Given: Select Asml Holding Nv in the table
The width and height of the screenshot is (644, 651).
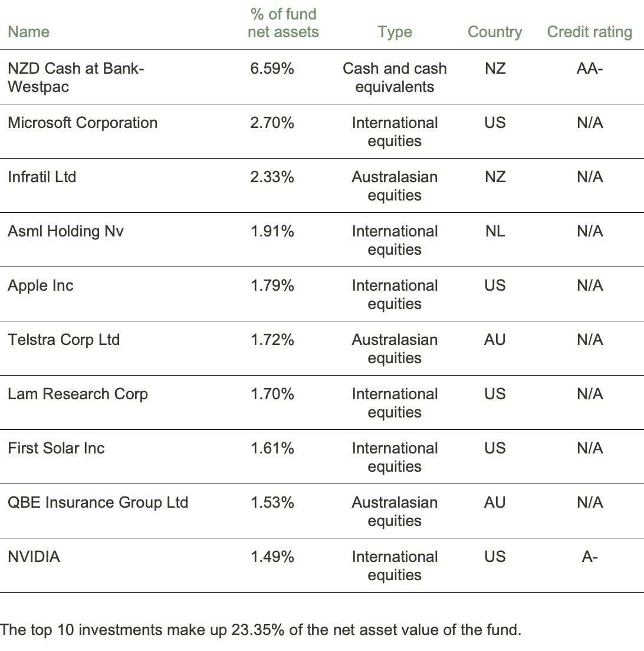Looking at the screenshot, I should pos(65,231).
